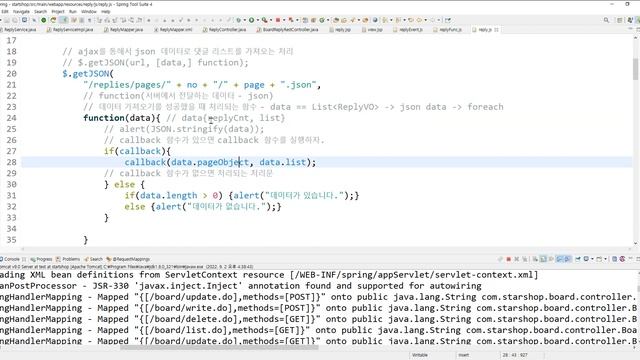Click the External Tools toolbar icon

click(265, 20)
